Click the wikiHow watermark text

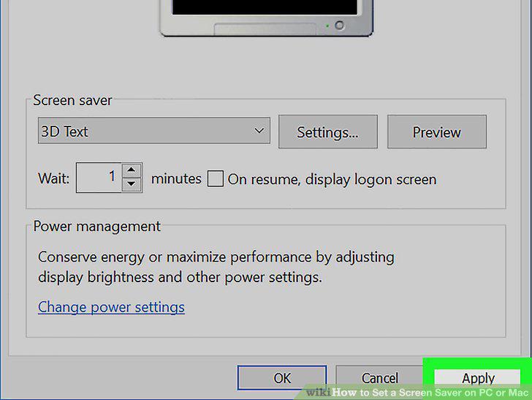[417, 393]
